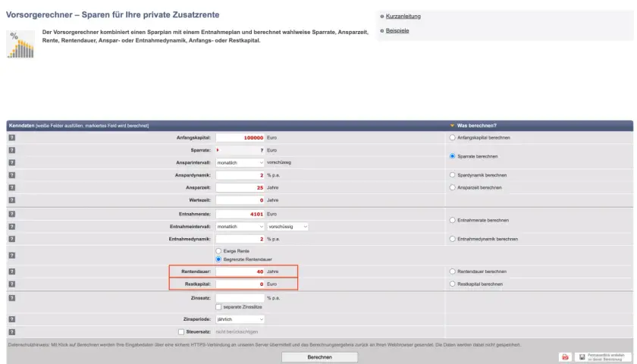Choose the Ewige Rente option
This screenshot has height=364, width=637.
coord(218,251)
